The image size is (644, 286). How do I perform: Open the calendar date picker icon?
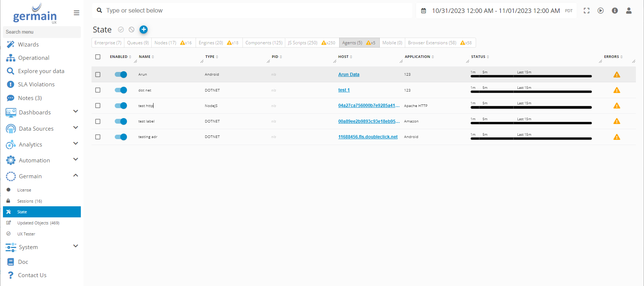tap(424, 11)
